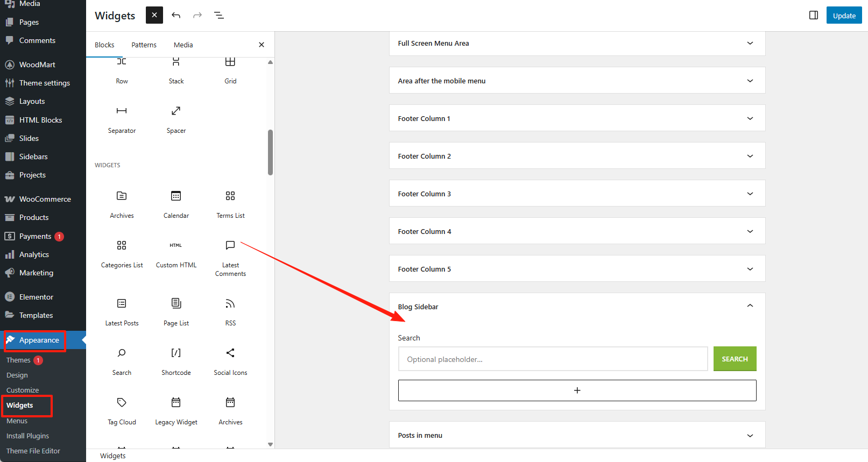Open the Media tab in inserter
Viewport: 868px width, 462px height.
click(x=183, y=45)
